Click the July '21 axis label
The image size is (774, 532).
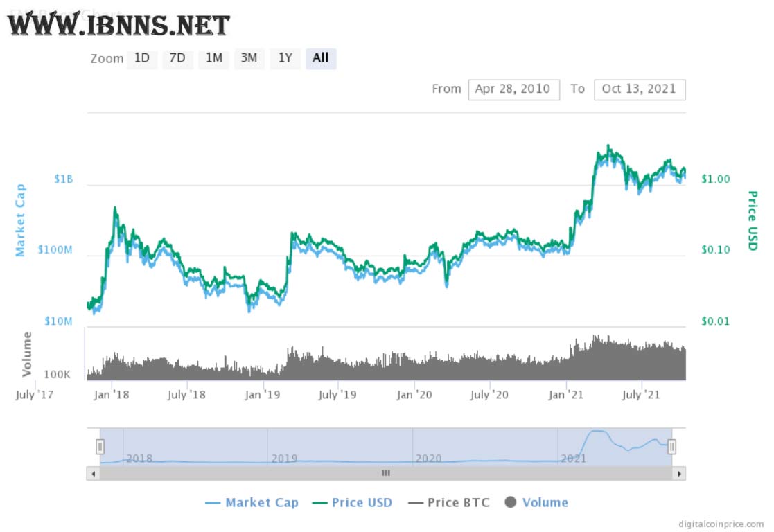coord(641,395)
